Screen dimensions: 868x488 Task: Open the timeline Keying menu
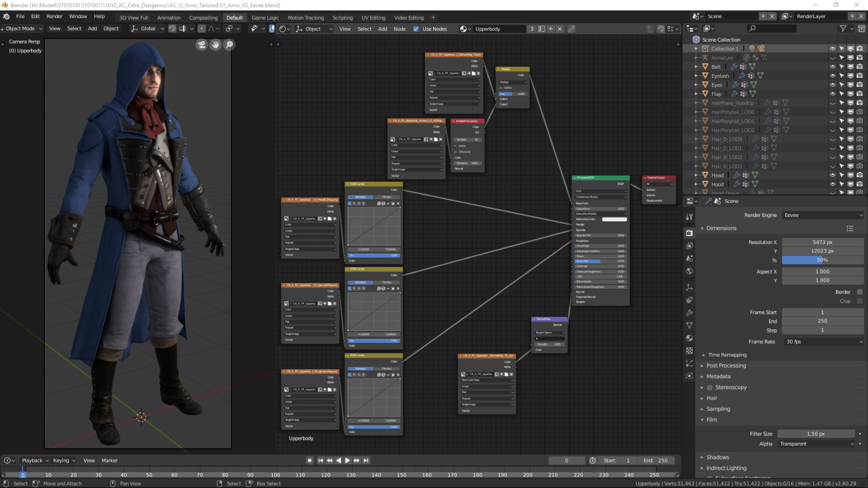(x=63, y=460)
